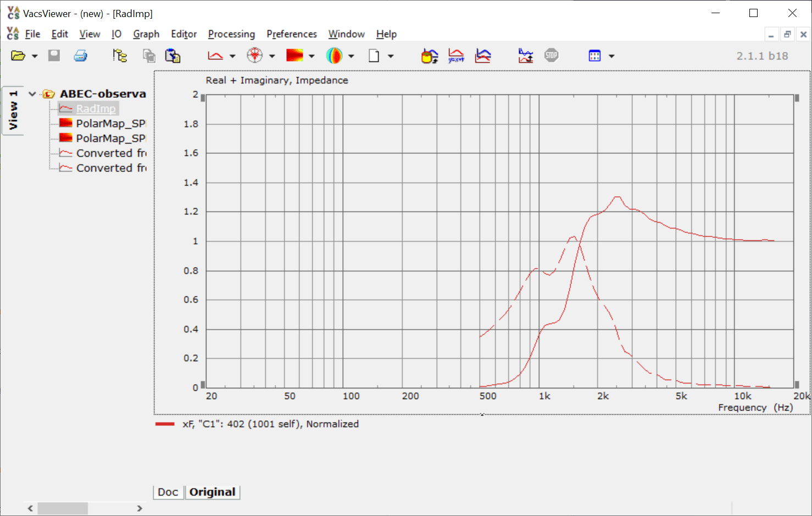The height and width of the screenshot is (516, 812).
Task: Select the View 1 vertical tab
Action: click(x=13, y=110)
